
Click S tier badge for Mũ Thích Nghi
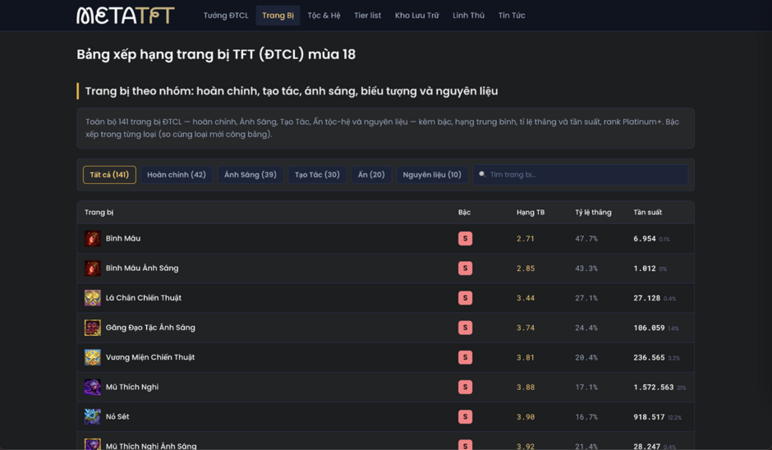coord(465,387)
